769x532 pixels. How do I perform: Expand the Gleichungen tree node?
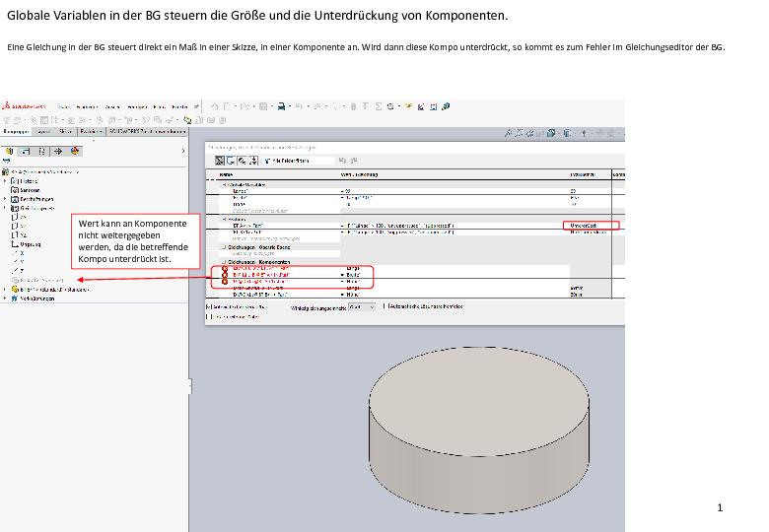click(x=5, y=208)
